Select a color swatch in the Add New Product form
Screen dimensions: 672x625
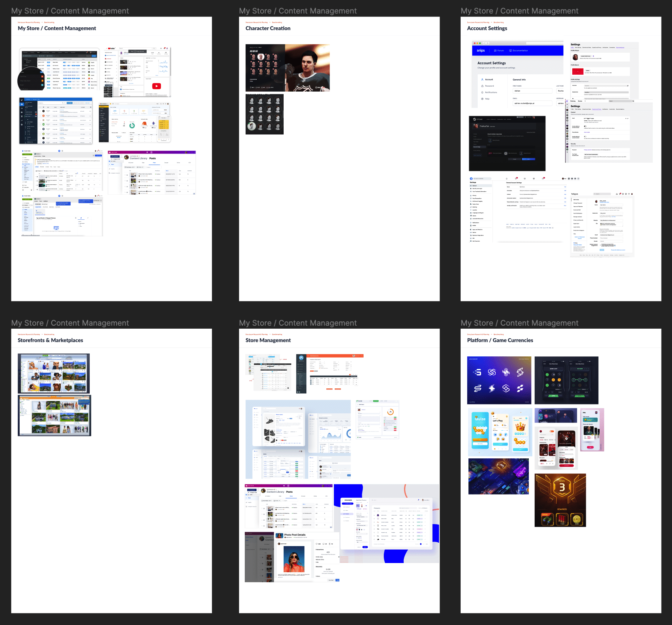pyautogui.click(x=357, y=530)
